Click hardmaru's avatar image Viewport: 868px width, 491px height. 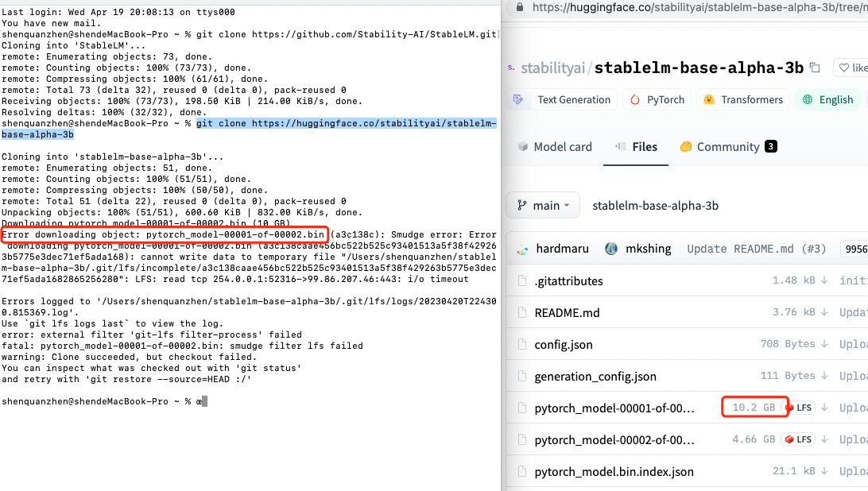[522, 249]
